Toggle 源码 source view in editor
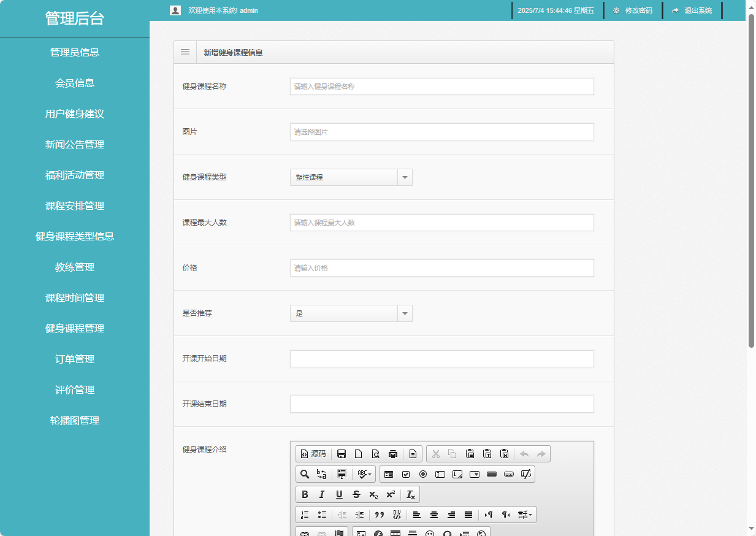Image resolution: width=756 pixels, height=536 pixels. coord(313,454)
